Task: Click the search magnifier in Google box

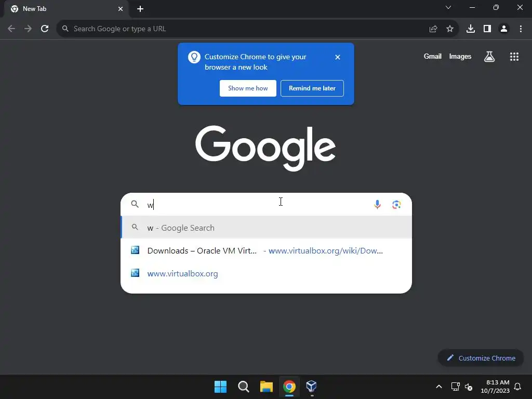Action: point(135,204)
